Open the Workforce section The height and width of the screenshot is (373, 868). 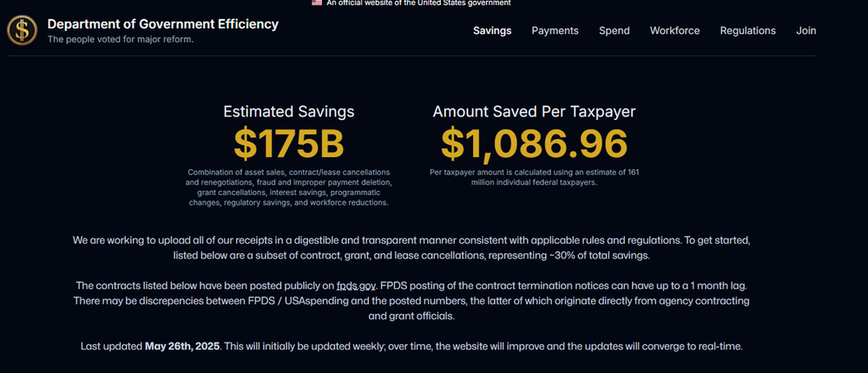[x=674, y=30]
